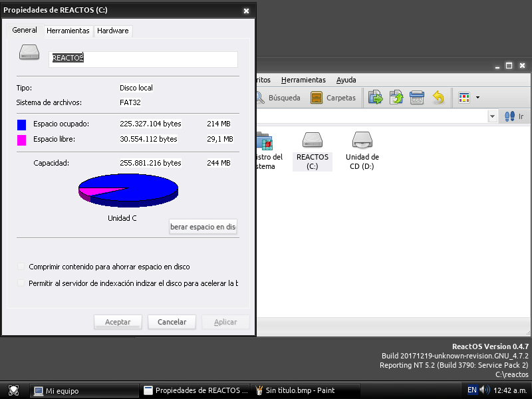The height and width of the screenshot is (399, 532).
Task: Click the Búsqueda toolbar button
Action: pyautogui.click(x=279, y=98)
